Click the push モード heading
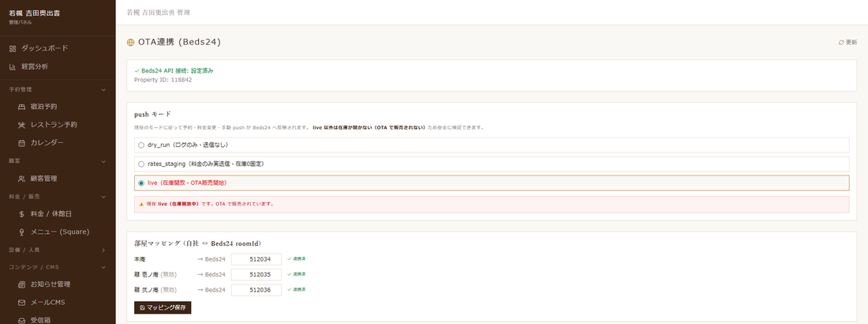This screenshot has height=324, width=868. tap(153, 115)
